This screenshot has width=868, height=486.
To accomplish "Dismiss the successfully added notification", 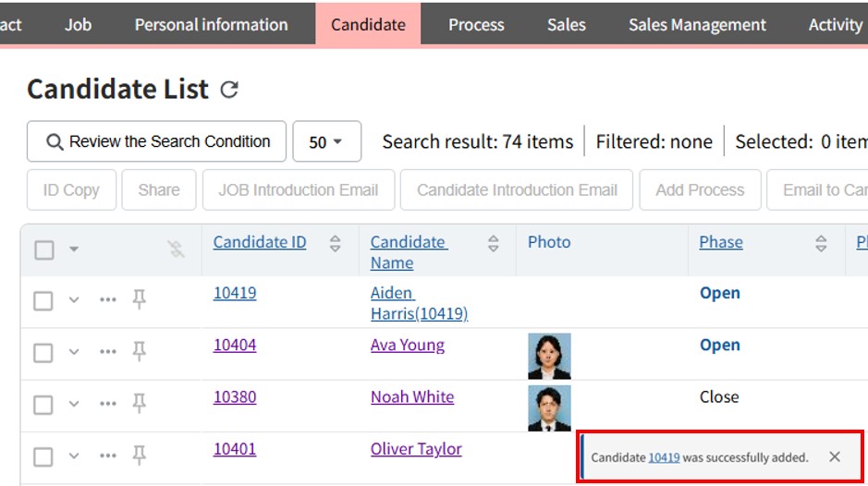I will [834, 456].
